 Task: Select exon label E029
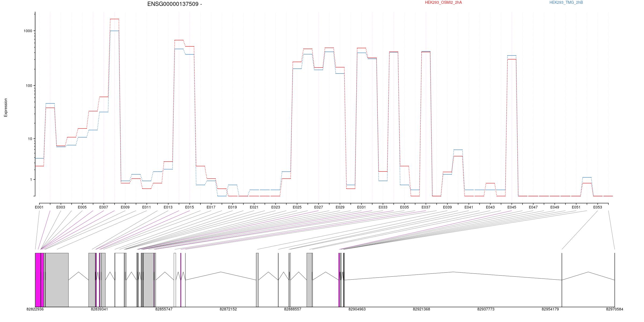(340, 207)
